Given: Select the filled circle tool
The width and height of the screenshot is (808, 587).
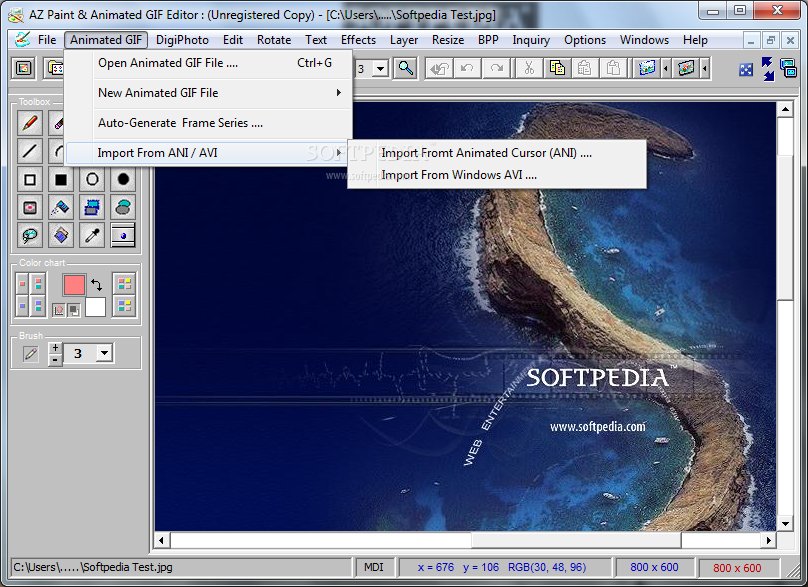Looking at the screenshot, I should [x=123, y=179].
